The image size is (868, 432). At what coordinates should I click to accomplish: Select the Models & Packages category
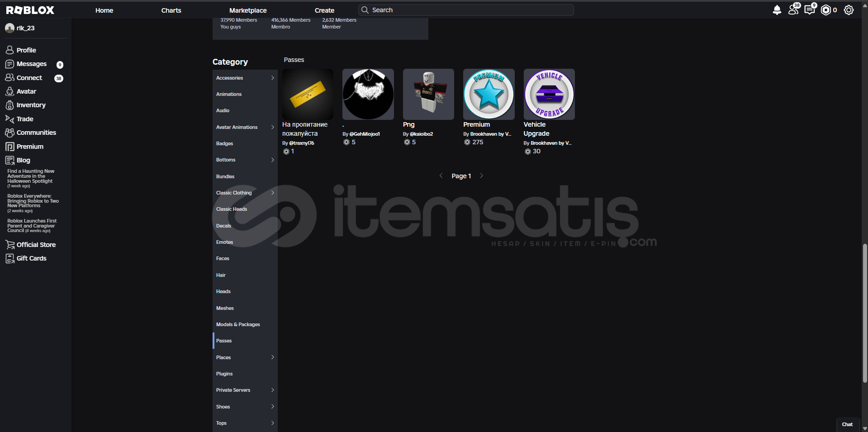[x=245, y=324]
